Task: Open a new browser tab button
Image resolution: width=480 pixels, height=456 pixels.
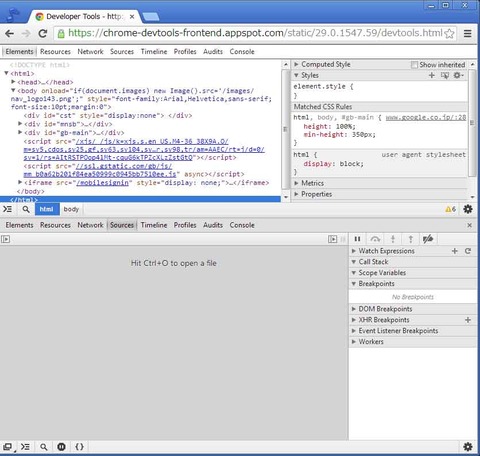Action: click(151, 16)
